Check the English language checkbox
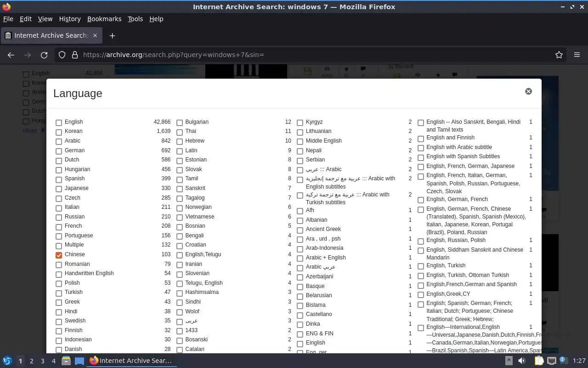Screen dimensions: 588x368 coord(59,123)
